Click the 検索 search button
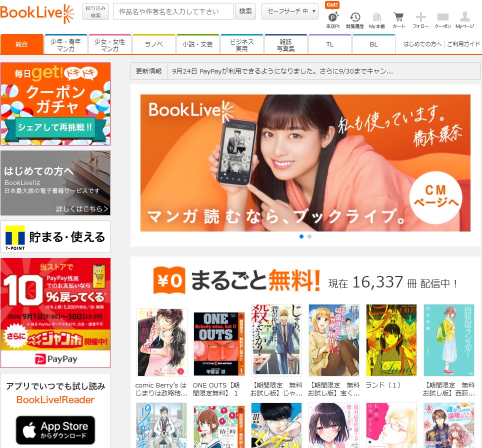The width and height of the screenshot is (482, 448). tap(245, 11)
